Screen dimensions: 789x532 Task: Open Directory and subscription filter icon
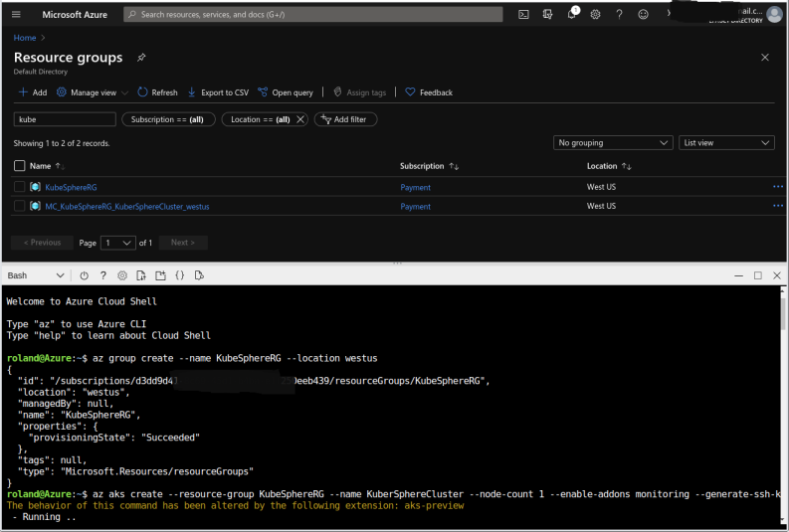pyautogui.click(x=547, y=15)
